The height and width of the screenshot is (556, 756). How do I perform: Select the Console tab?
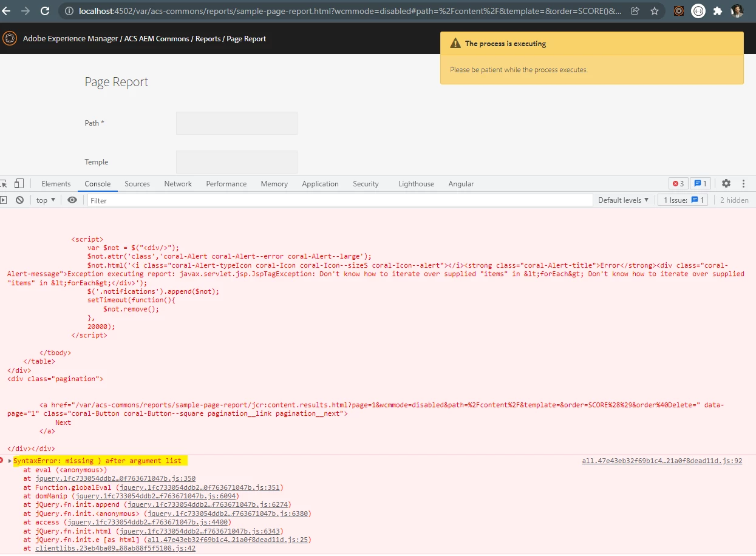tap(97, 183)
